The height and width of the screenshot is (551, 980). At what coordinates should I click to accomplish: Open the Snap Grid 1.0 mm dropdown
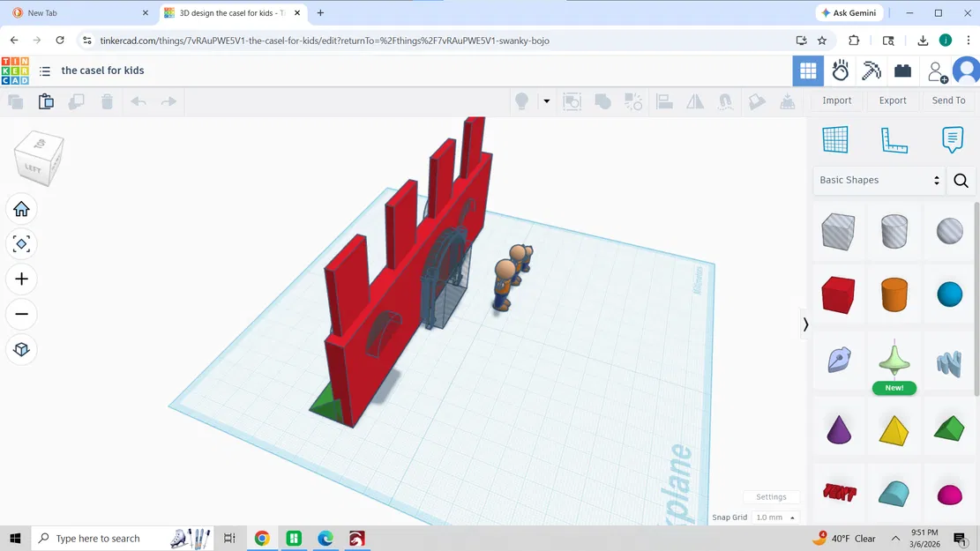775,517
